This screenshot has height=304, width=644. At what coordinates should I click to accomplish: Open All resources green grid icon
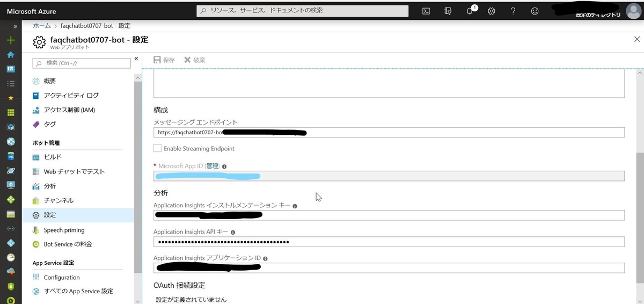click(x=11, y=112)
